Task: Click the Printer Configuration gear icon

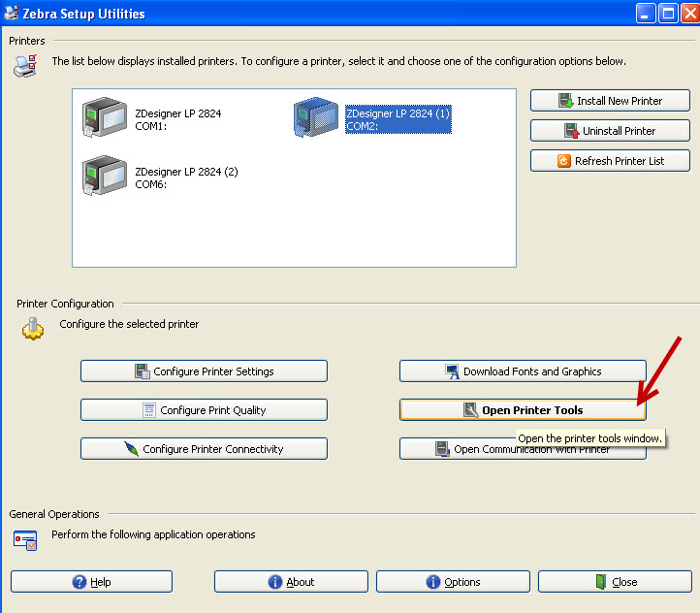Action: coord(34,328)
